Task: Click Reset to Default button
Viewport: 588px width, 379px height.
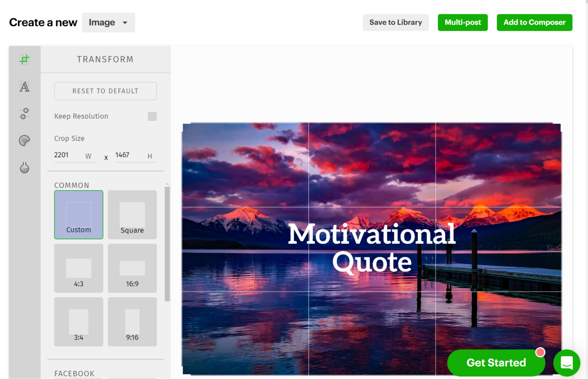Action: click(x=105, y=91)
